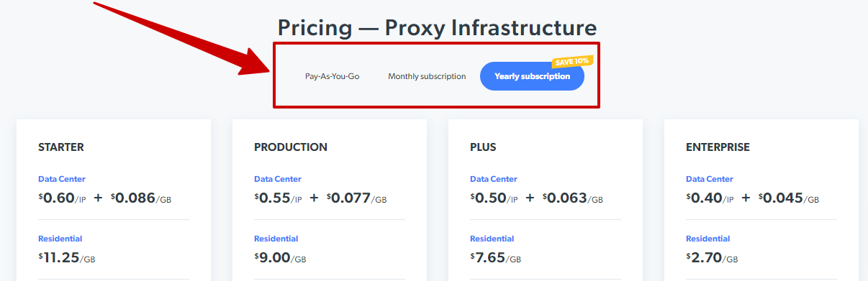Open Data Center link under ENTERPRISE
The width and height of the screenshot is (868, 281).
coord(710,179)
